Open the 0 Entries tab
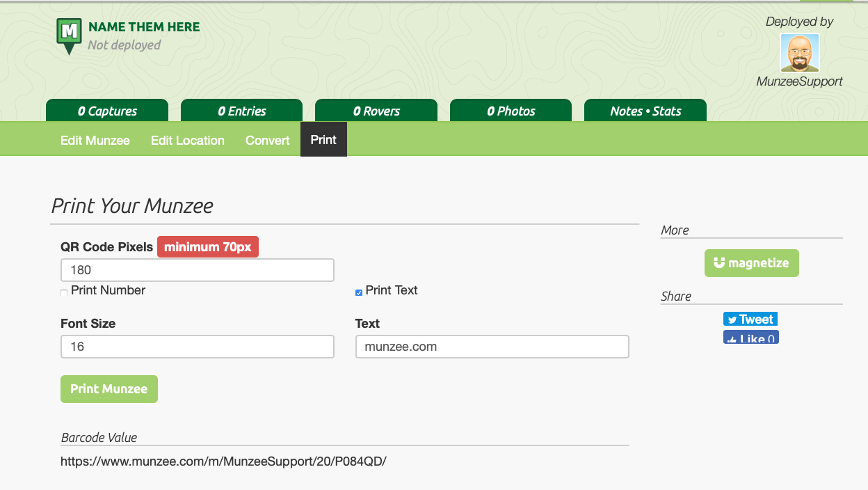868x490 pixels. coord(241,111)
